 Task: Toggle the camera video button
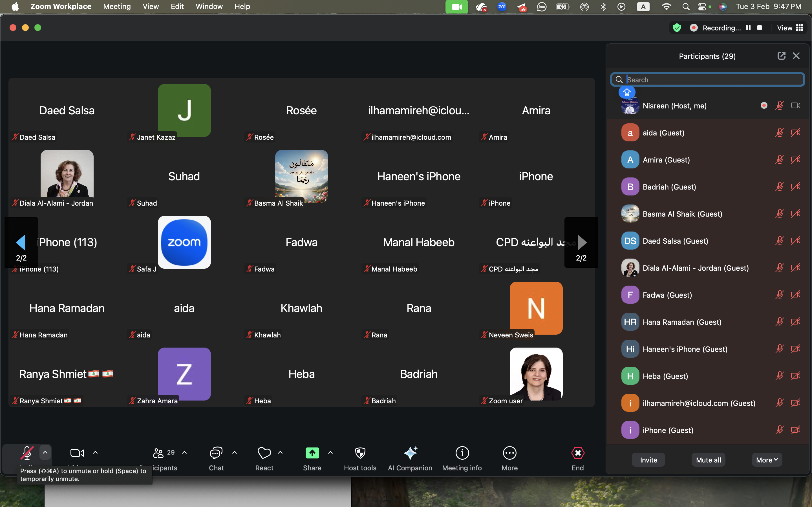(x=77, y=453)
